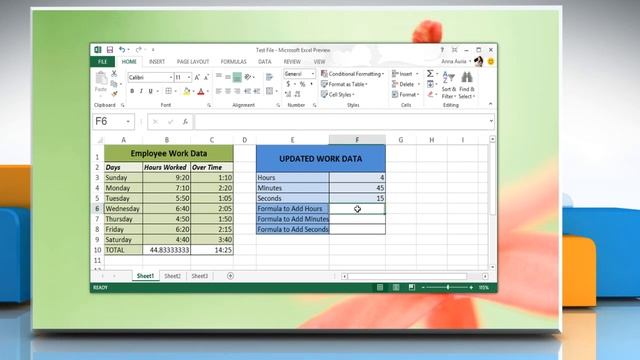Click the Paste clipboard icon
The height and width of the screenshot is (360, 640).
(x=101, y=78)
